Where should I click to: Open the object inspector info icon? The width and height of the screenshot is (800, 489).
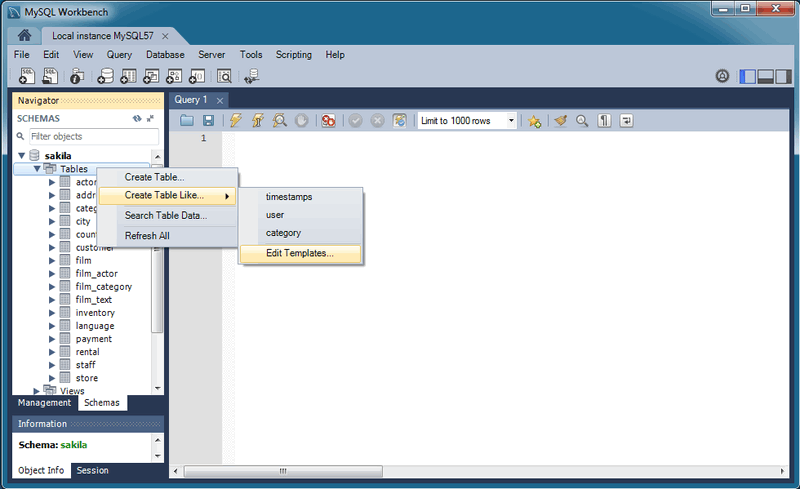[77, 76]
